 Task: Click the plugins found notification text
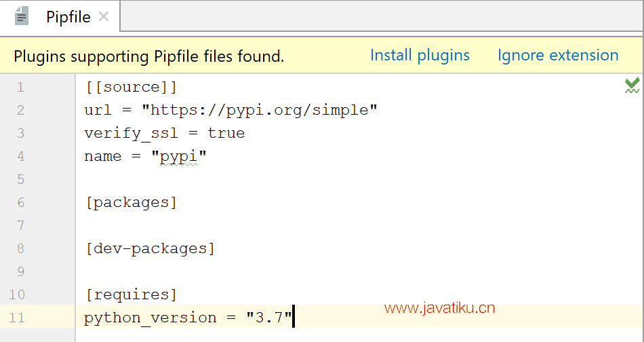click(x=148, y=56)
